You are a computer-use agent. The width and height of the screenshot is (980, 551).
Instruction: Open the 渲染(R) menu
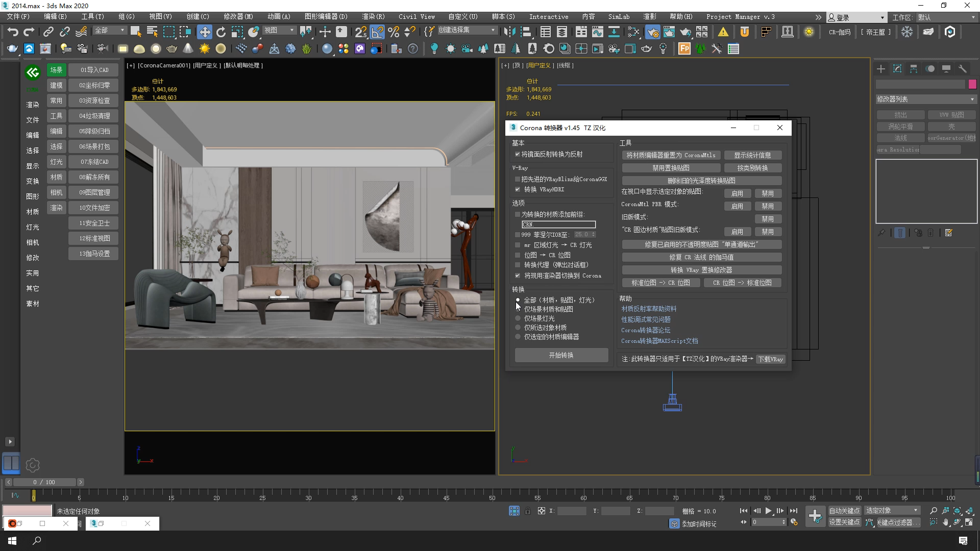click(373, 17)
